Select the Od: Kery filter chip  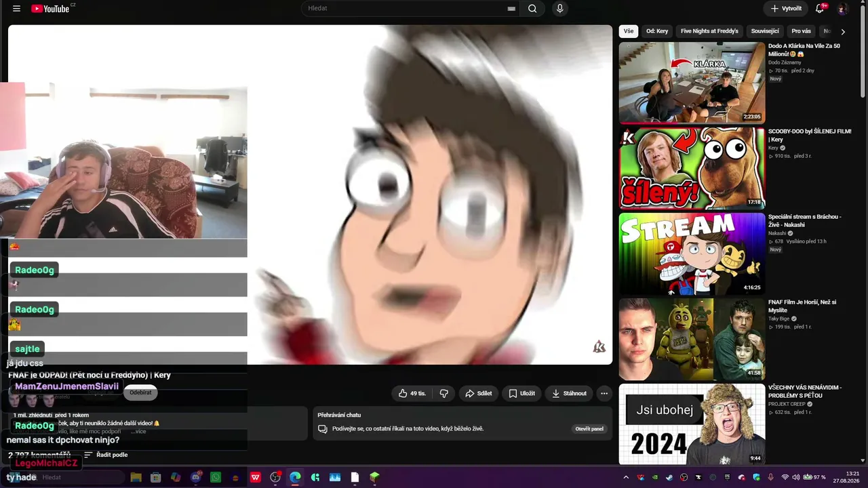[657, 31]
